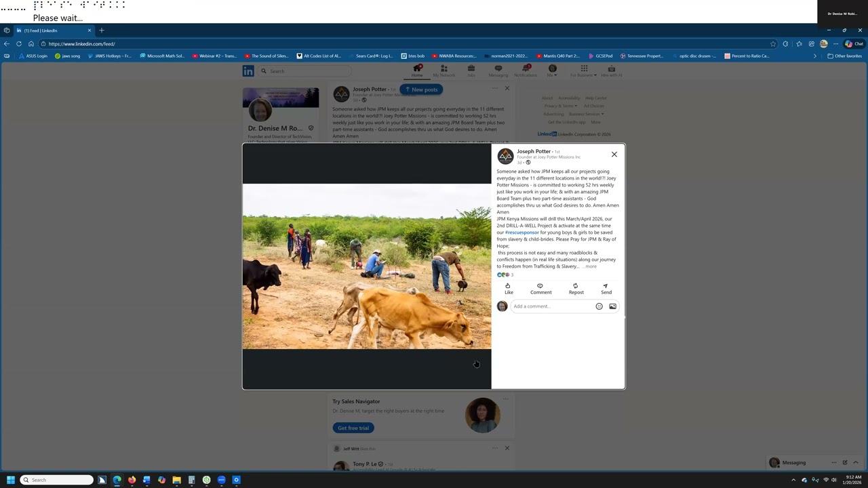Open the 'ASUS Login' bookmark
The height and width of the screenshot is (488, 868).
coord(33,56)
